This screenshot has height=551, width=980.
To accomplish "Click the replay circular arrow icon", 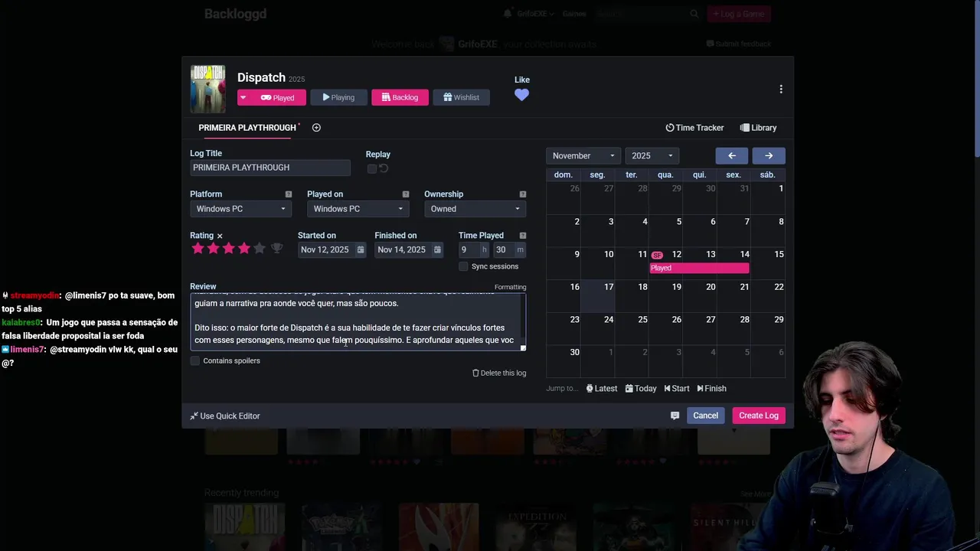I will pyautogui.click(x=384, y=168).
